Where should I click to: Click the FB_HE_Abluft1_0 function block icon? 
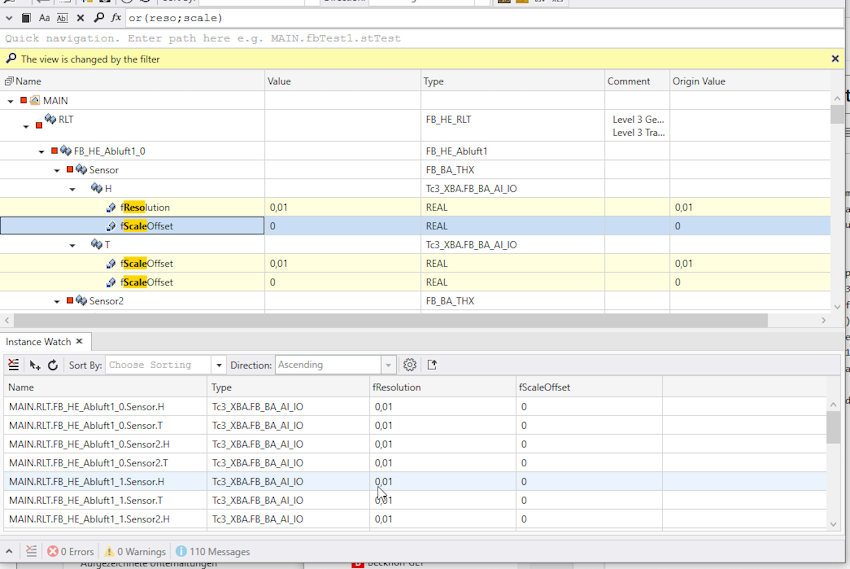[66, 150]
